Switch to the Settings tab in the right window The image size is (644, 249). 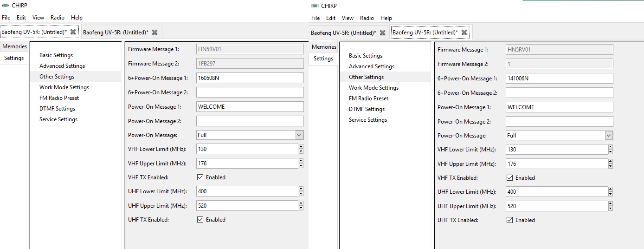(x=323, y=59)
